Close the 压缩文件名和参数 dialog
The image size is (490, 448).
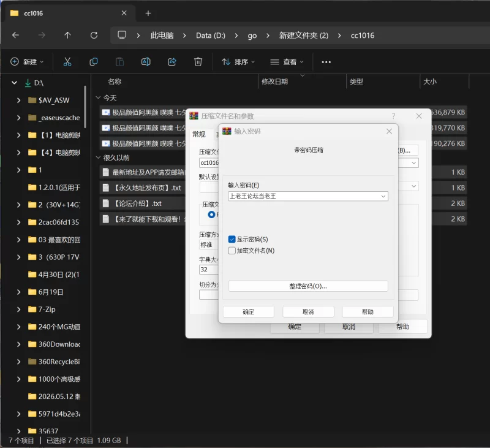coord(419,116)
